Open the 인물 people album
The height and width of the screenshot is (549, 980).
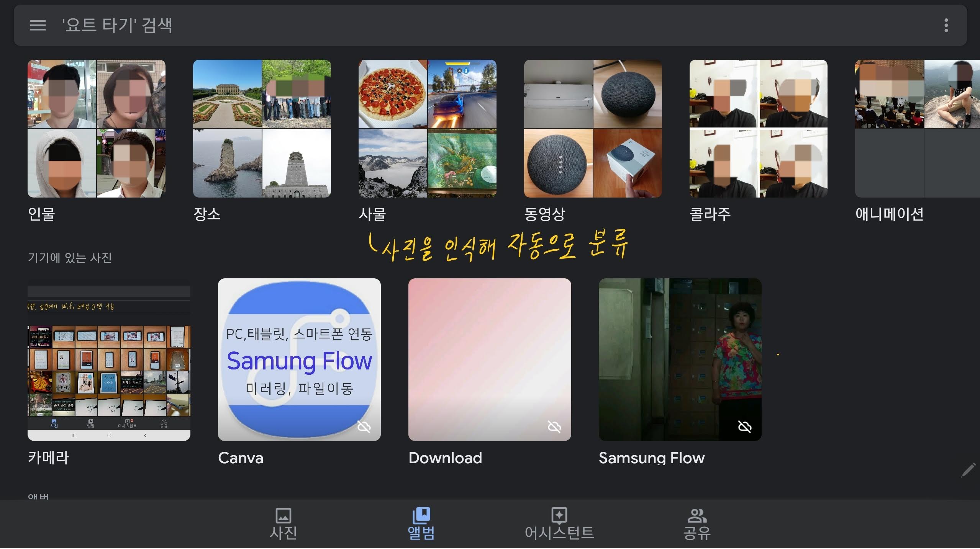97,129
